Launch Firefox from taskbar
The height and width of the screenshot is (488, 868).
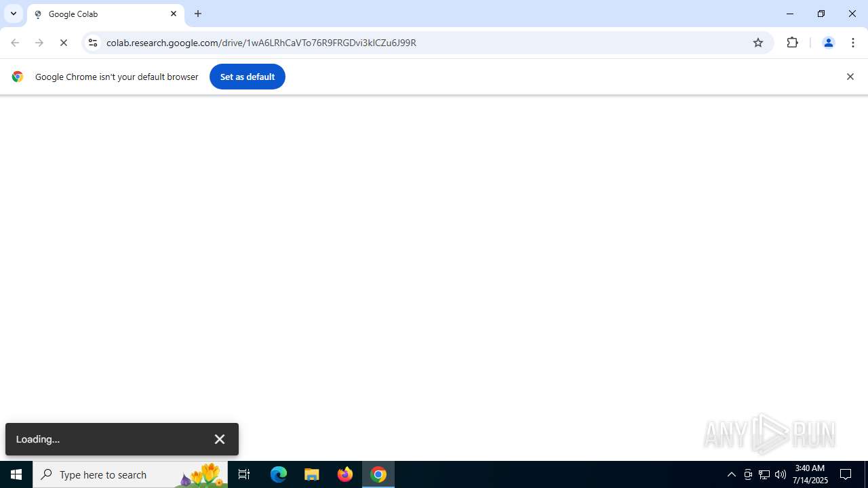345,474
